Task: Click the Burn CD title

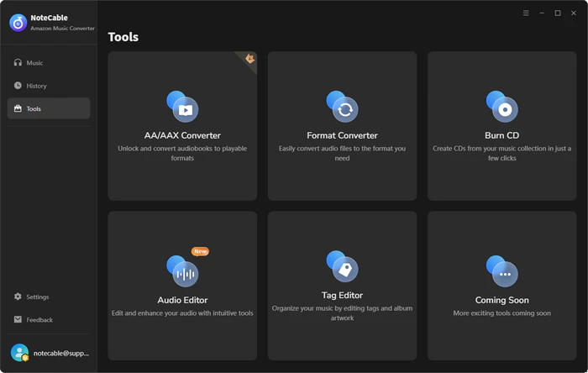Action: 501,135
